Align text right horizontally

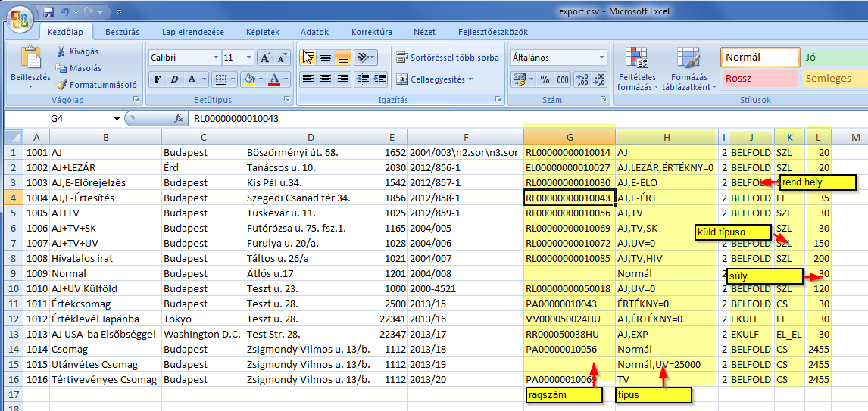342,79
